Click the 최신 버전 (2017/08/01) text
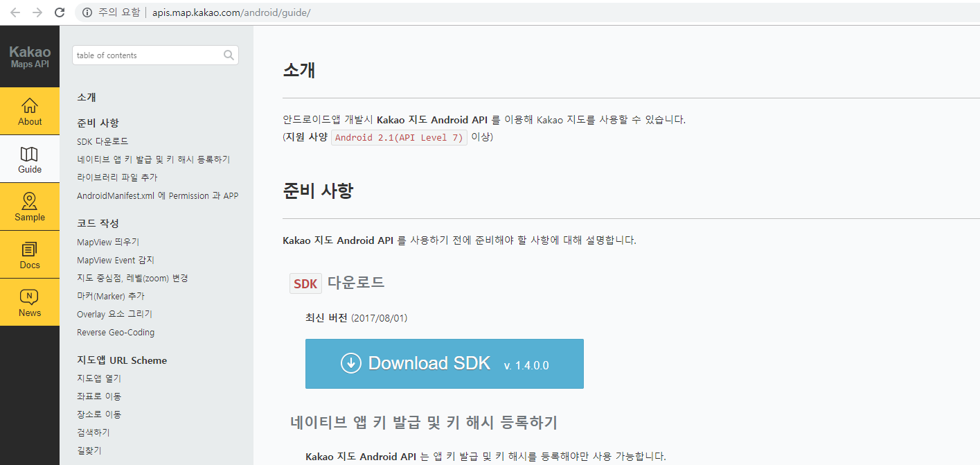980x465 pixels. pyautogui.click(x=357, y=318)
